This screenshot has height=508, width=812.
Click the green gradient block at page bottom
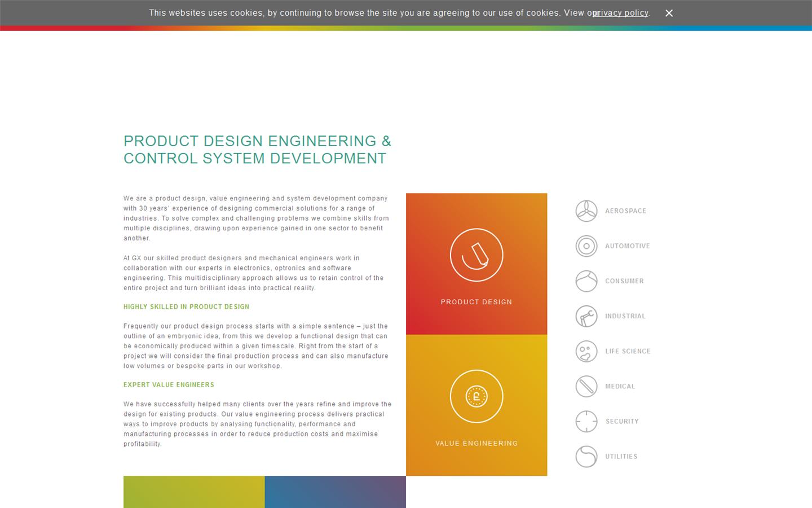point(193,492)
